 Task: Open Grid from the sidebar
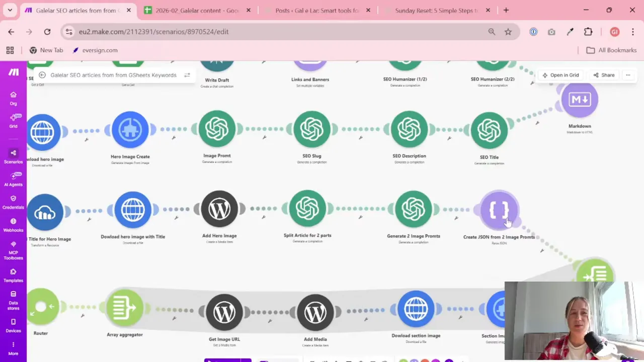(x=13, y=121)
